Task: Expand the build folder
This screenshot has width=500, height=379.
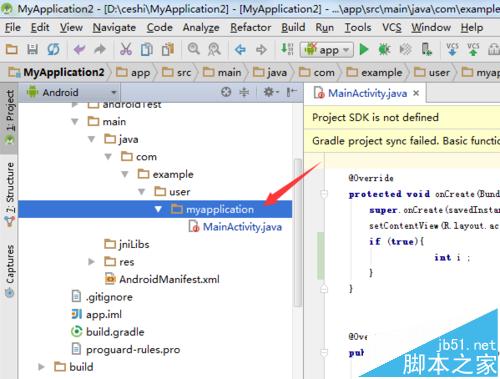Action: 42,367
